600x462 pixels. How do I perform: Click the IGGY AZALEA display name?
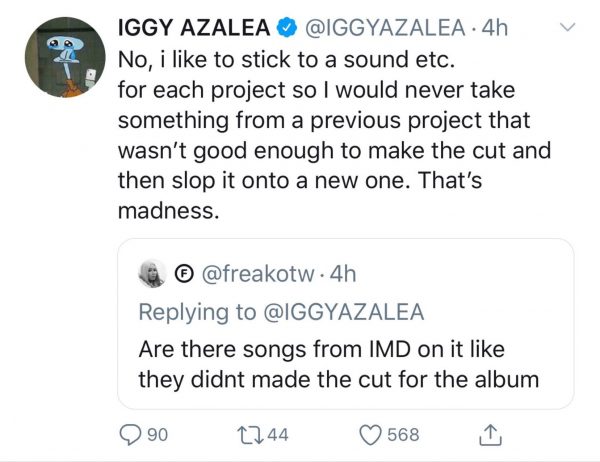194,28
